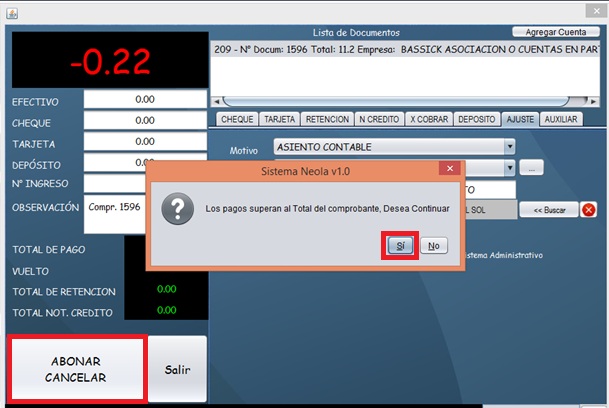
Task: Click the question mark dialog icon
Action: [x=177, y=210]
